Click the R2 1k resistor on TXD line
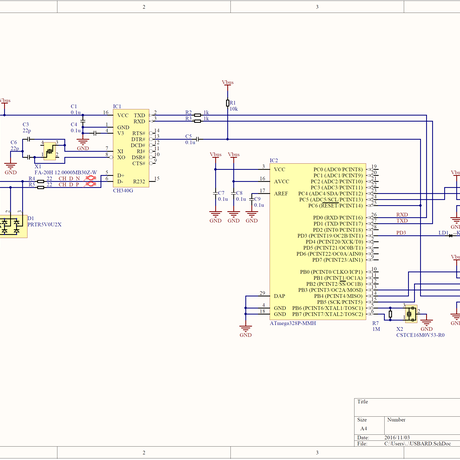This screenshot has width=460, height=460. 198,115
